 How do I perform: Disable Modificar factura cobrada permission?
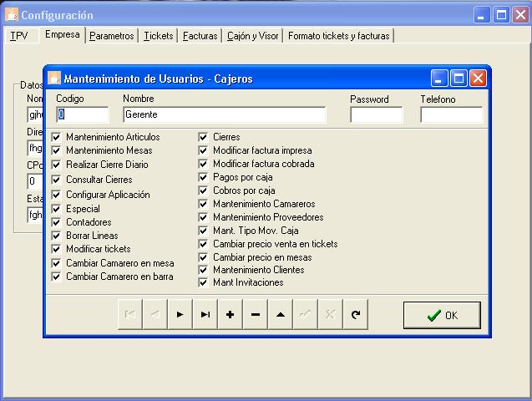[203, 164]
